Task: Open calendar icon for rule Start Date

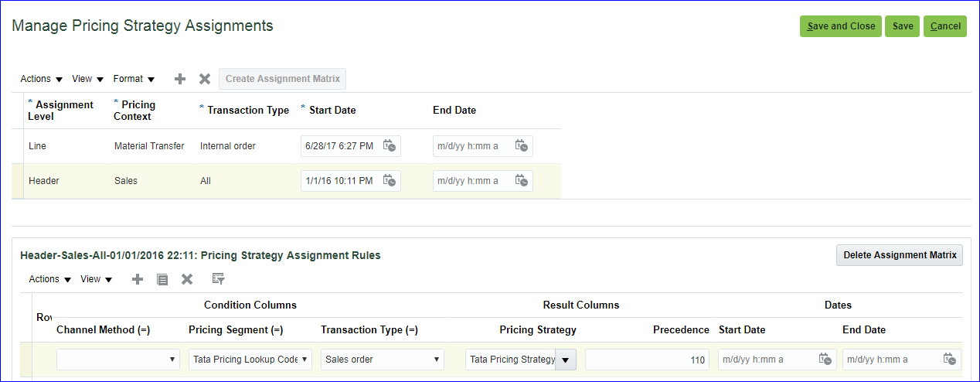Action: pos(825,359)
